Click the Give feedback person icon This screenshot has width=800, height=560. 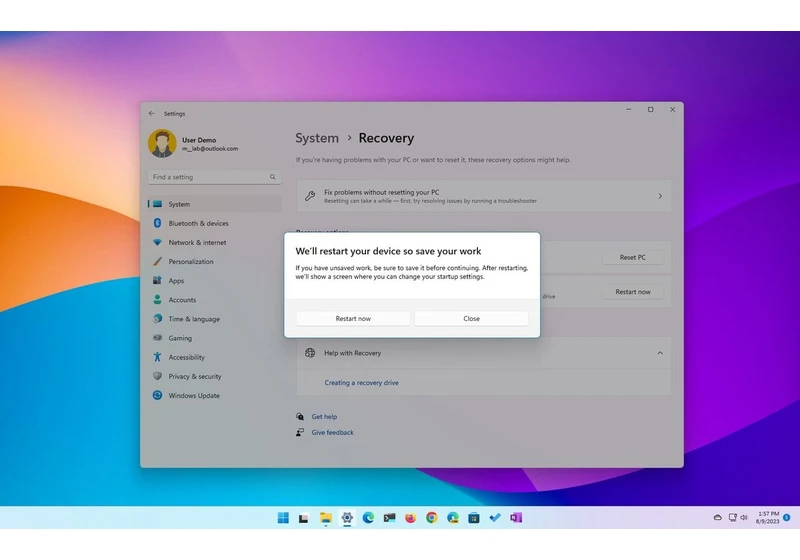click(x=300, y=432)
